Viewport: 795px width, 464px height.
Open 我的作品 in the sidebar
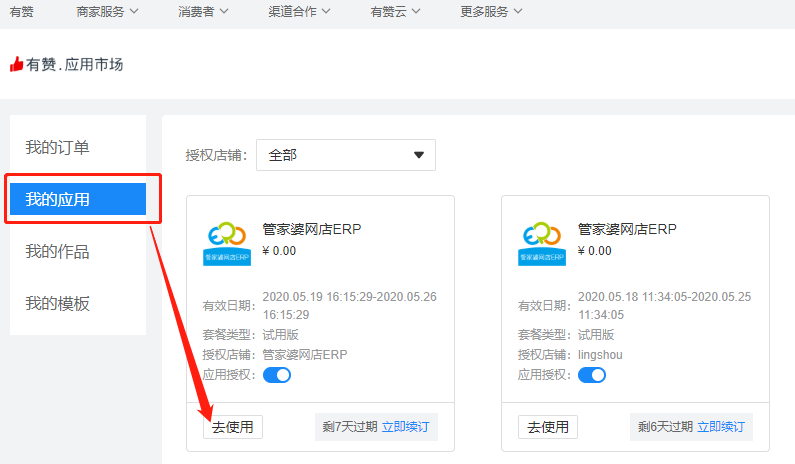[x=78, y=252]
